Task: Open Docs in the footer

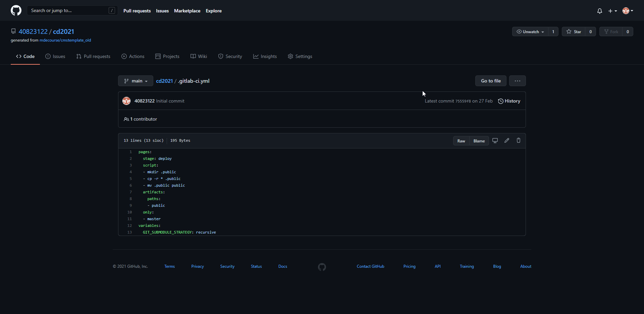Action: pyautogui.click(x=283, y=266)
